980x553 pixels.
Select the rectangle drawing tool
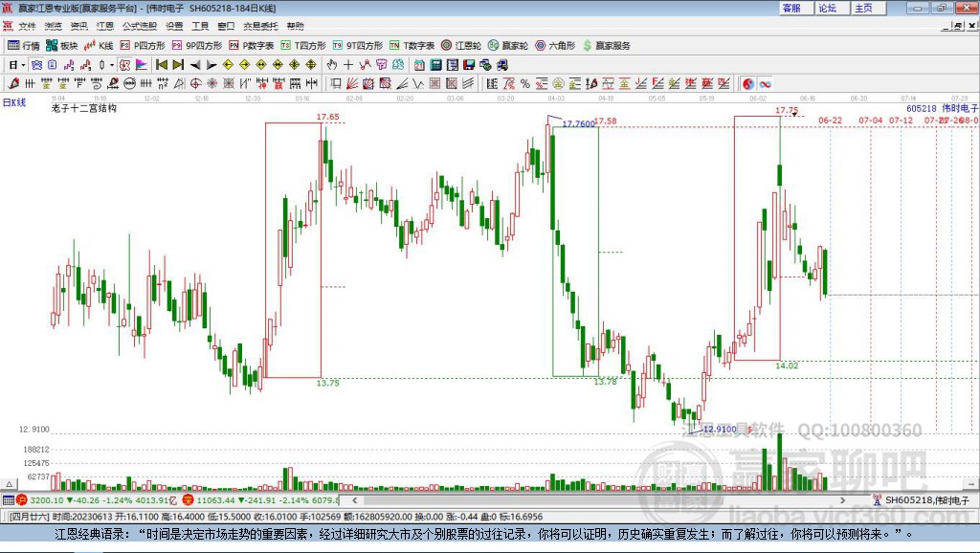(336, 84)
